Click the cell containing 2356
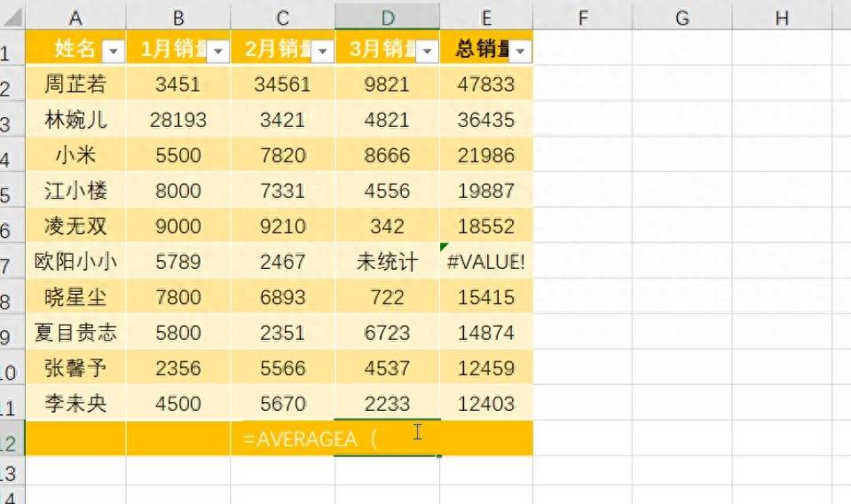The width and height of the screenshot is (851, 504). pos(178,368)
